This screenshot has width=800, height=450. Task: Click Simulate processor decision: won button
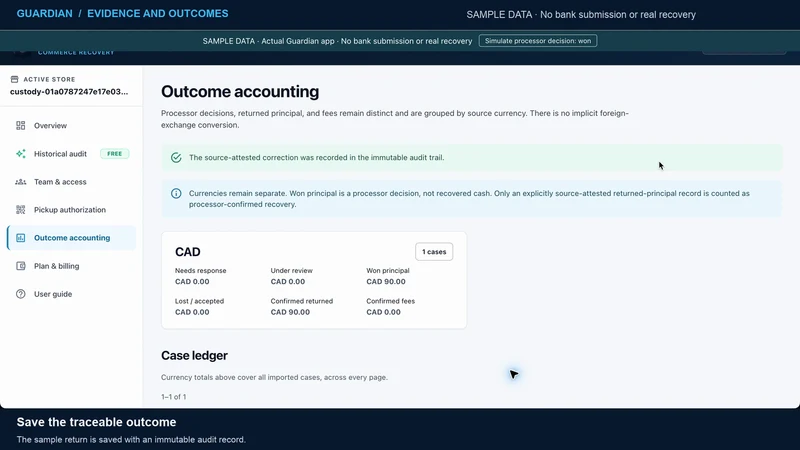538,41
